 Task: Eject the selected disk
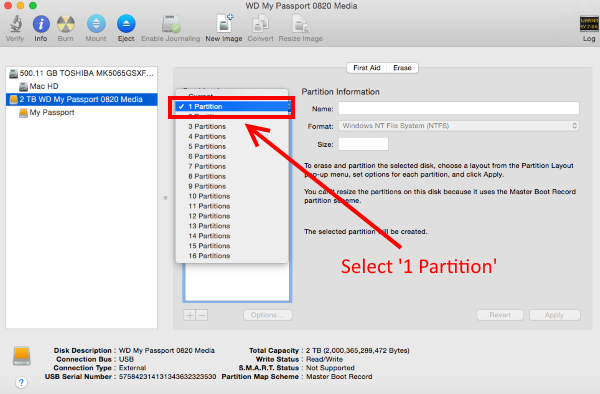tap(126, 24)
